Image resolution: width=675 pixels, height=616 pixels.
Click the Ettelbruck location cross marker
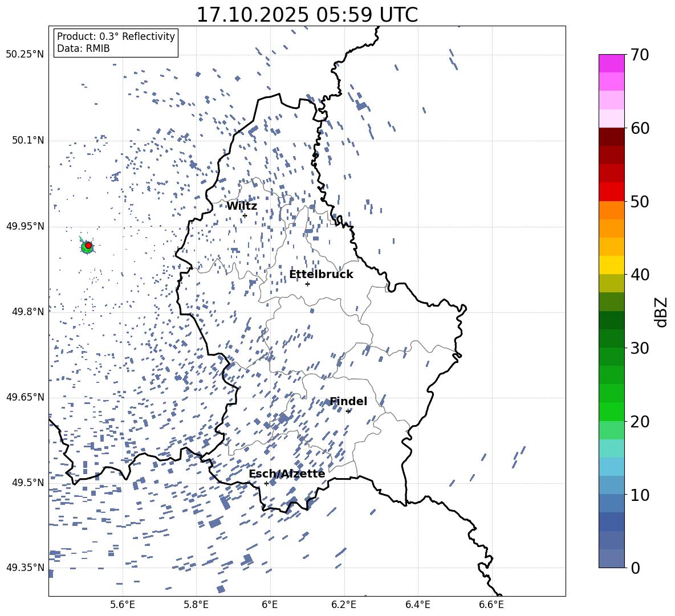(307, 284)
